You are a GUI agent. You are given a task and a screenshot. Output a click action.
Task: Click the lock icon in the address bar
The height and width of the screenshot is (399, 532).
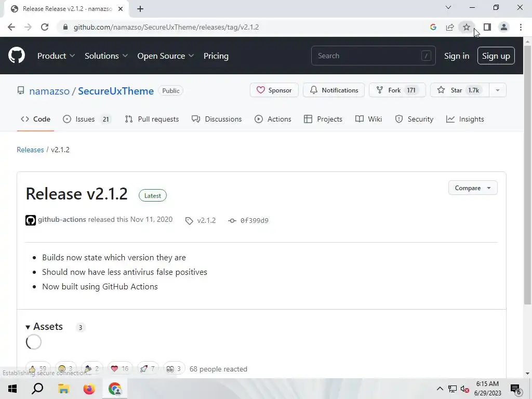point(65,27)
